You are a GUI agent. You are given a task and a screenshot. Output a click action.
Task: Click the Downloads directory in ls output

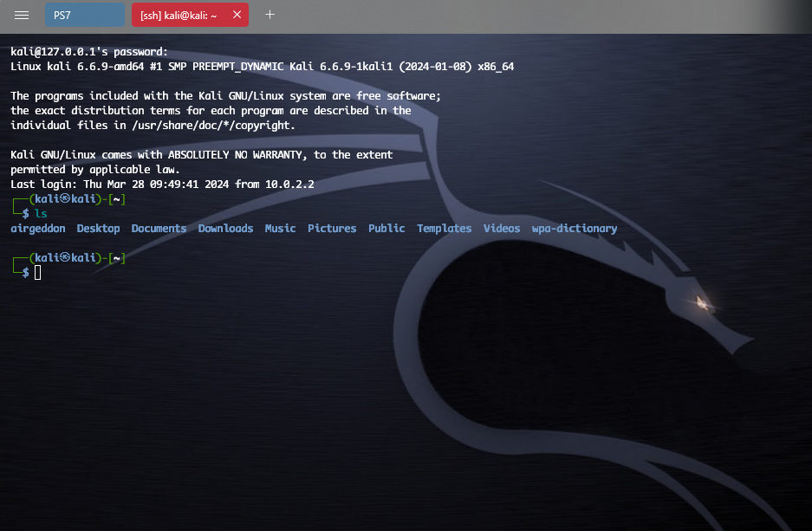click(226, 228)
